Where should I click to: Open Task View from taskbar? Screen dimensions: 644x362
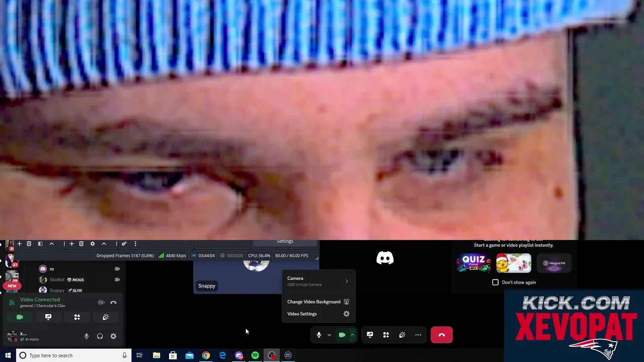pyautogui.click(x=139, y=355)
